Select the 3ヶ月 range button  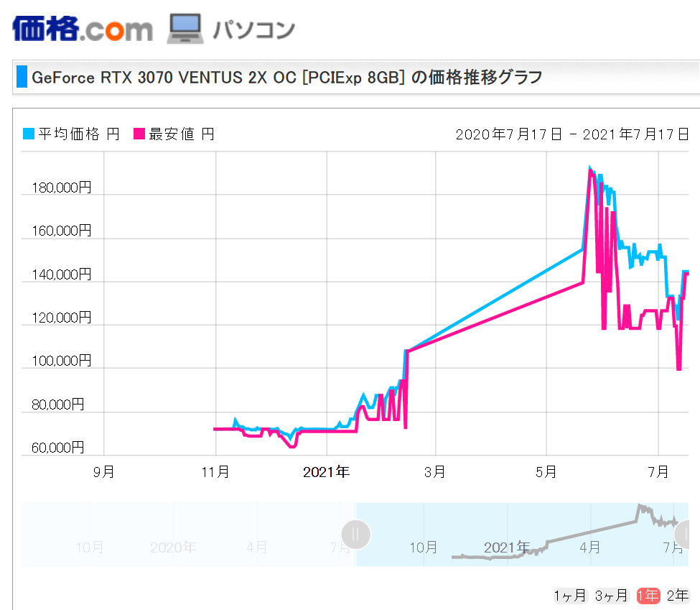coord(611,595)
